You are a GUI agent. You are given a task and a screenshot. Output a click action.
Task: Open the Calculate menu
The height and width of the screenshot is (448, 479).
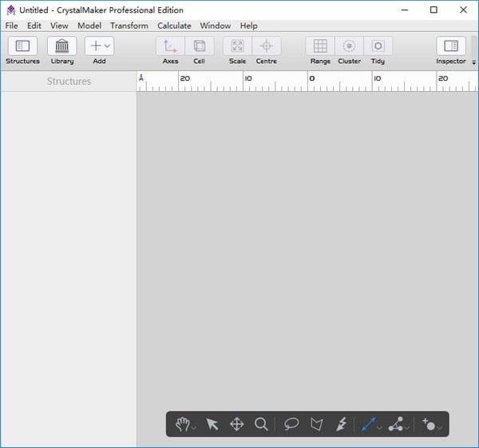pyautogui.click(x=174, y=26)
